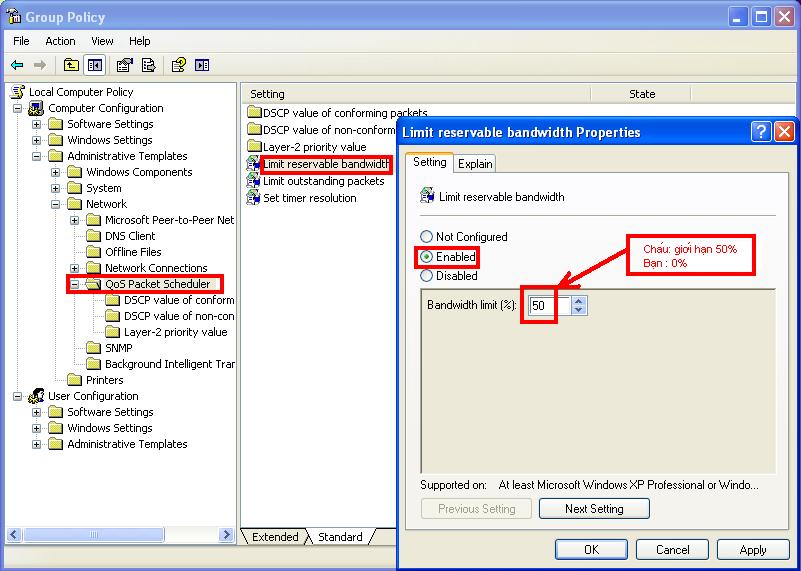Screen dimensions: 801x571
Task: Click the Layer-2 priority value folder icon in list
Action: 254,146
